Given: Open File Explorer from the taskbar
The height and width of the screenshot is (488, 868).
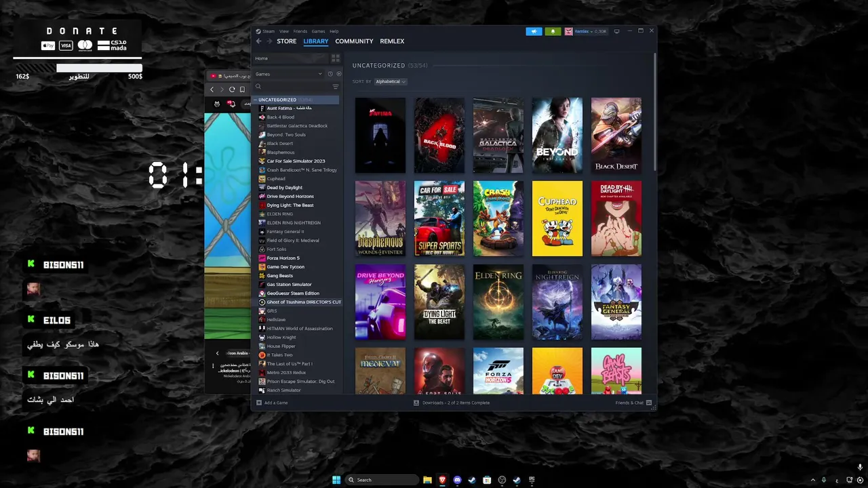Looking at the screenshot, I should point(427,480).
